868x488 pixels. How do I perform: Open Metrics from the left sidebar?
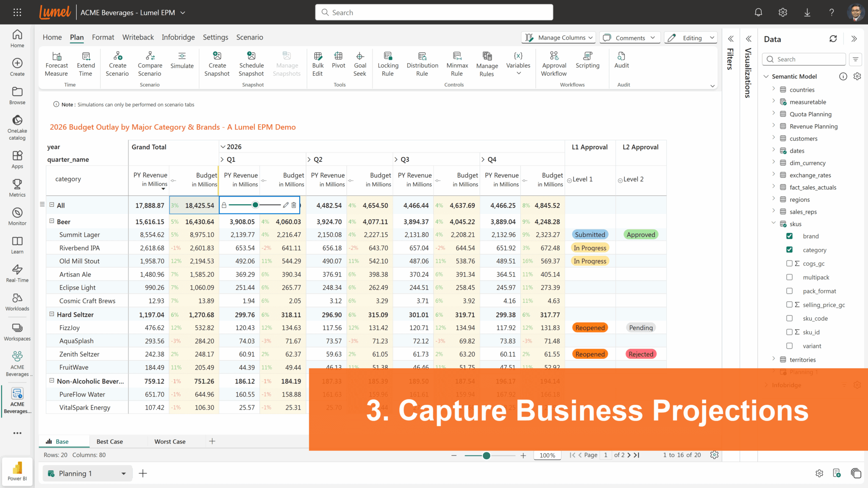[x=17, y=187]
